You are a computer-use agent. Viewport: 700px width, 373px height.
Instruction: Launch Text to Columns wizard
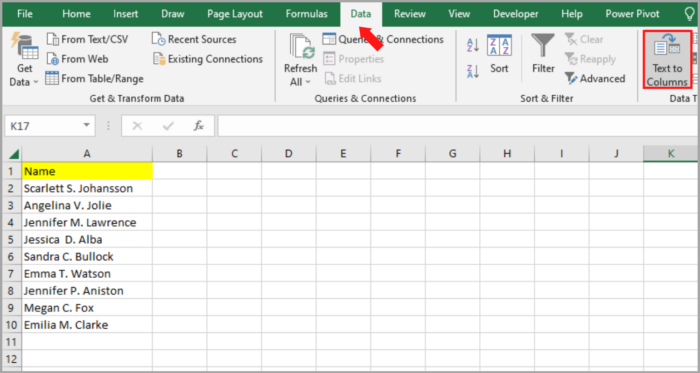click(667, 60)
